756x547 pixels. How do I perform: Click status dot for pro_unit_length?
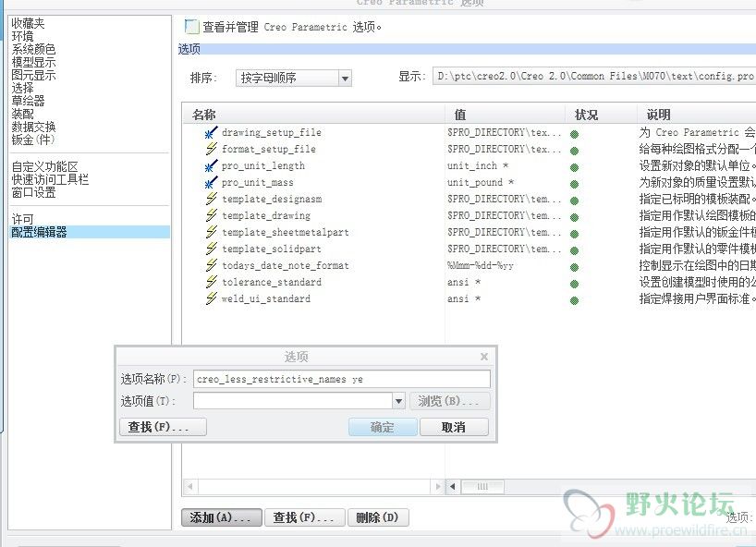574,168
